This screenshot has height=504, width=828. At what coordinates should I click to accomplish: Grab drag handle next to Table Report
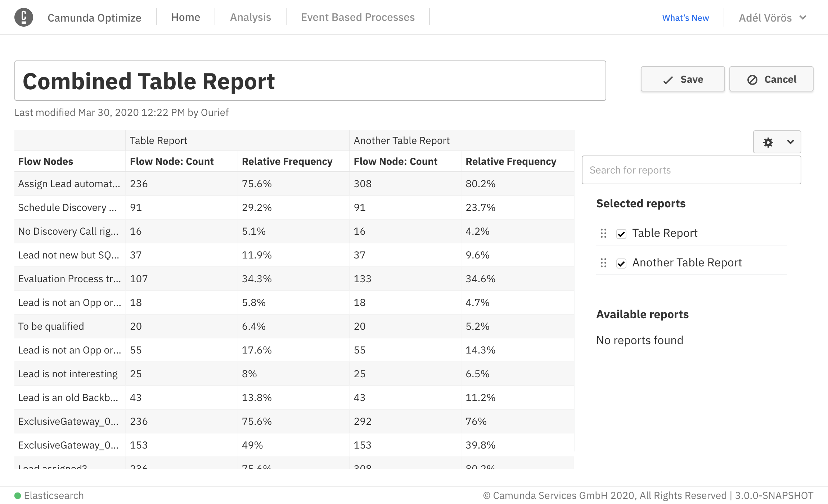point(604,234)
